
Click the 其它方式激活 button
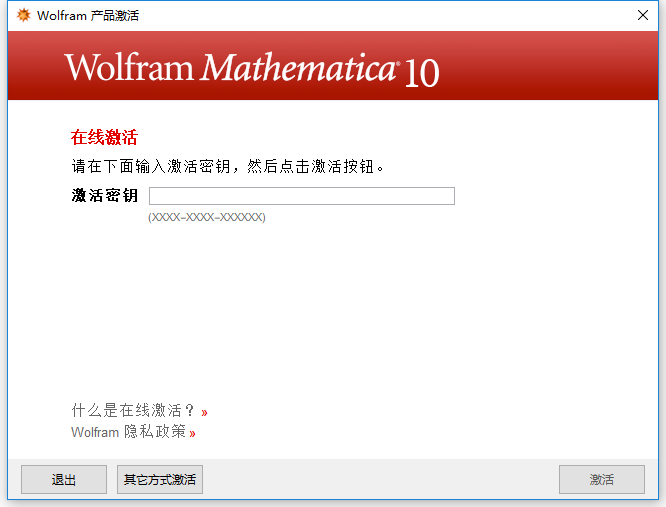click(160, 479)
